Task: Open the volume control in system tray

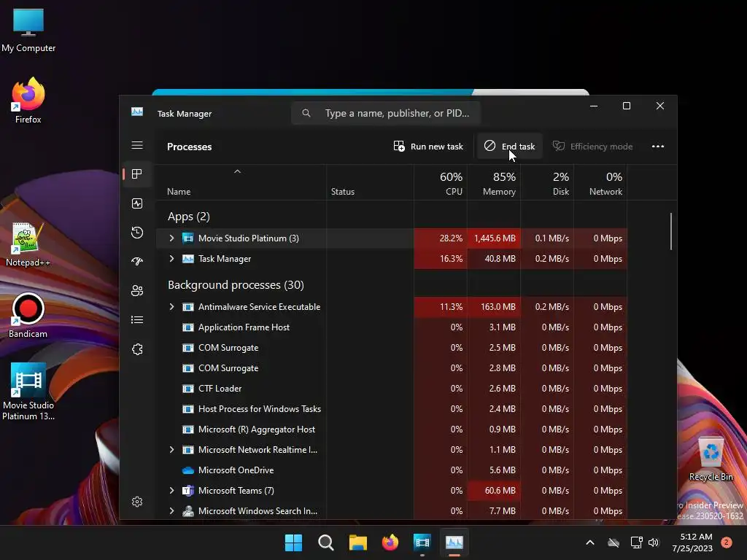Action: tap(654, 542)
